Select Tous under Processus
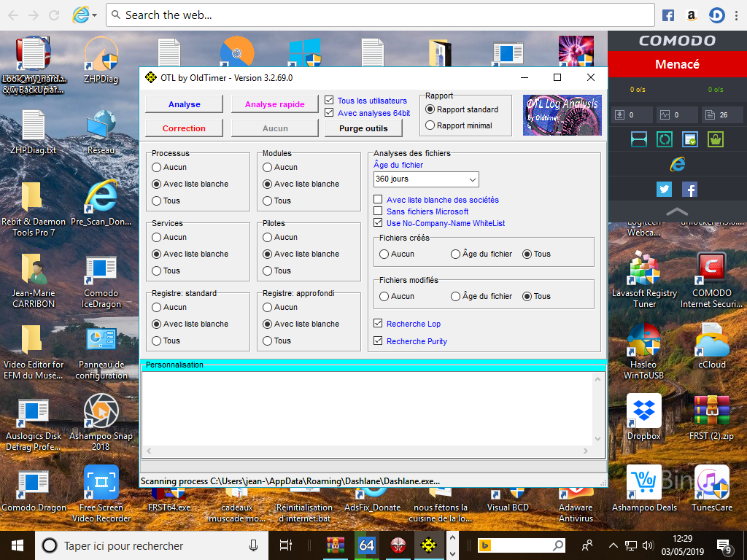 tap(156, 201)
